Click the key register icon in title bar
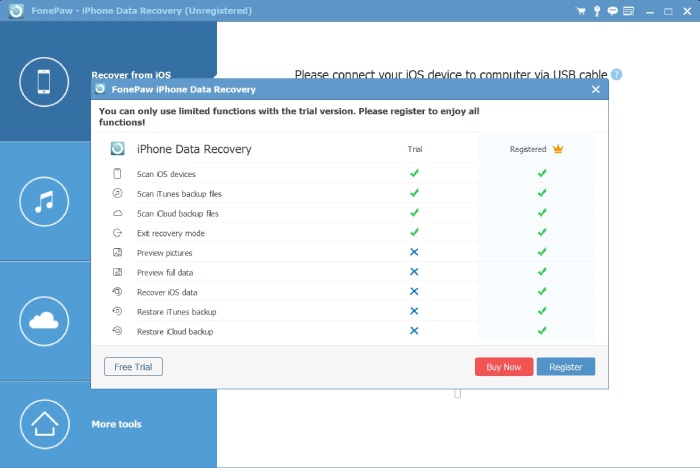 [x=596, y=11]
